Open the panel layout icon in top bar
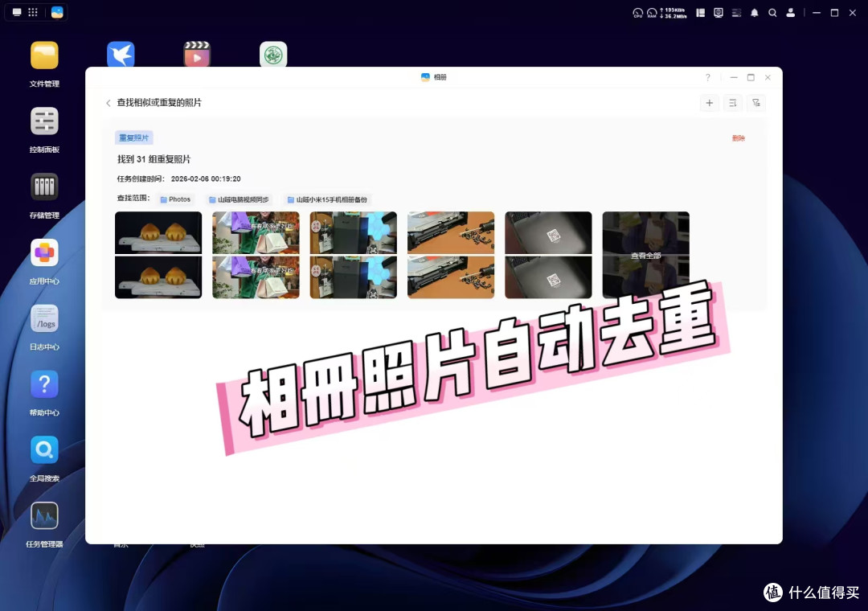The image size is (868, 611). pyautogui.click(x=700, y=13)
